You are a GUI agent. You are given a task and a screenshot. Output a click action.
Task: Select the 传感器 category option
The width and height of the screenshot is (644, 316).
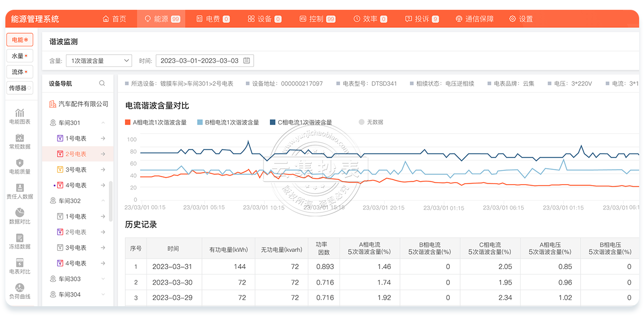20,88
